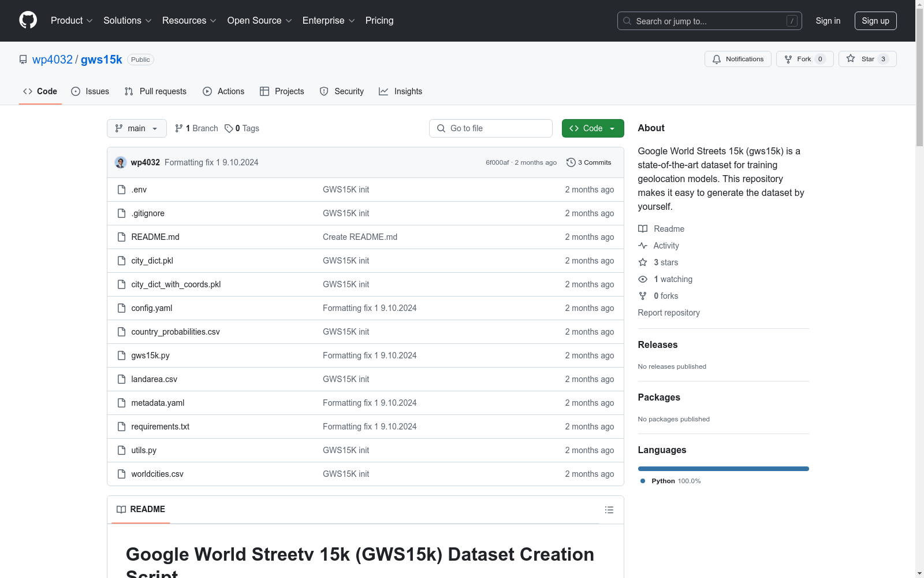
Task: View the 3 Commits history link
Action: (x=589, y=162)
